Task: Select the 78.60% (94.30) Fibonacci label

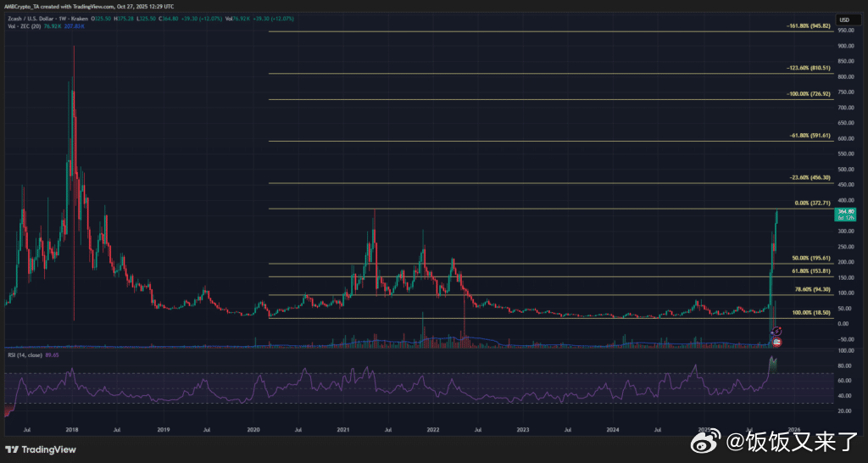Action: pyautogui.click(x=813, y=290)
